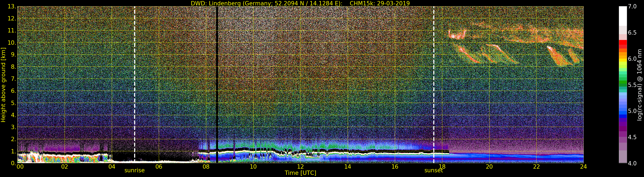The height and width of the screenshot is (177, 644).
Task: Click the height tick label '7.'
Action: (14, 79)
